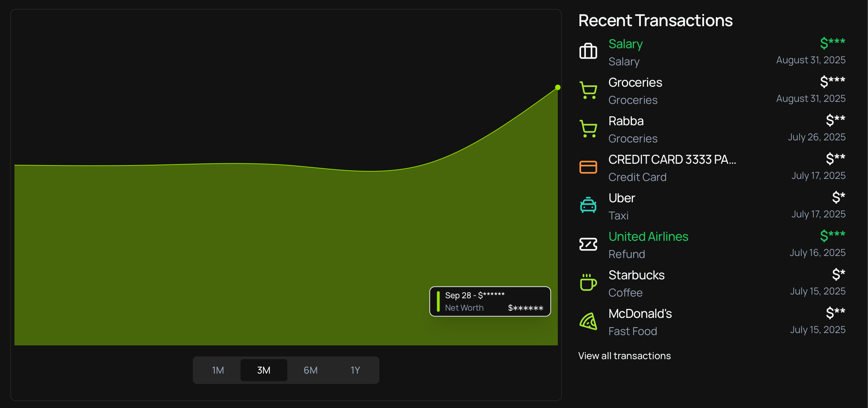The image size is (868, 408).
Task: Open View all transactions link
Action: [x=624, y=356]
